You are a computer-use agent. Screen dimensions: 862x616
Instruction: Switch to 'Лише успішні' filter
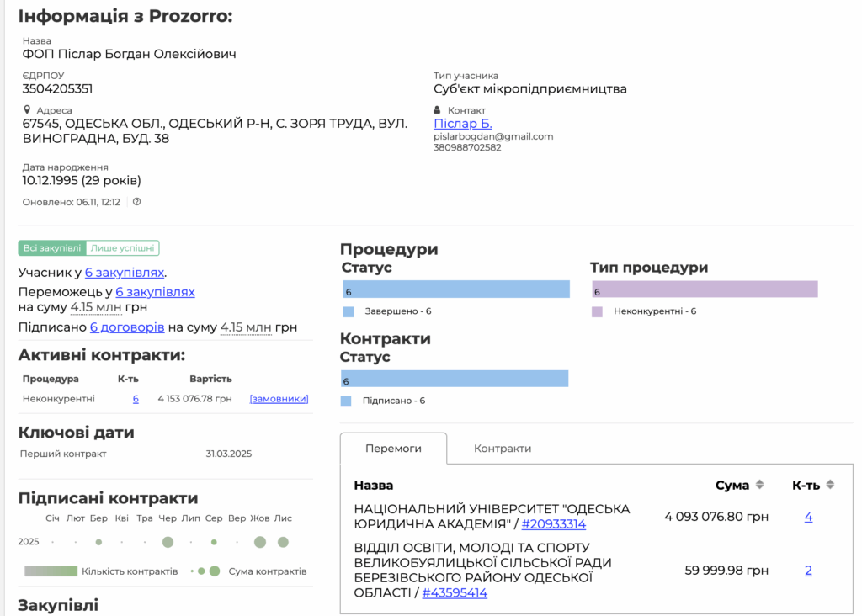123,248
